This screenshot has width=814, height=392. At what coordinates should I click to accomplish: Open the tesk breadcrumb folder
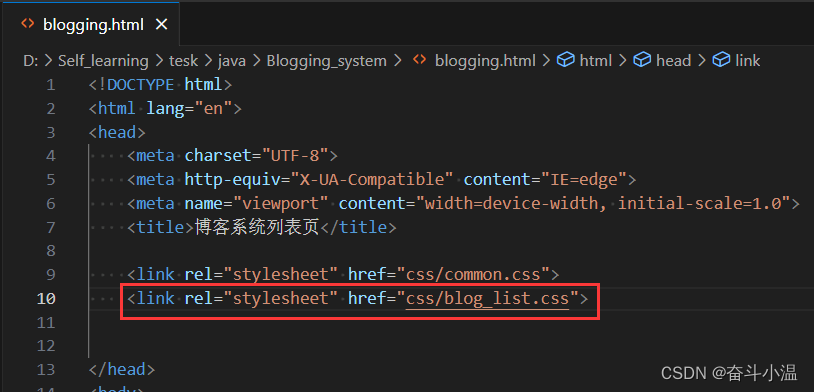click(x=183, y=61)
